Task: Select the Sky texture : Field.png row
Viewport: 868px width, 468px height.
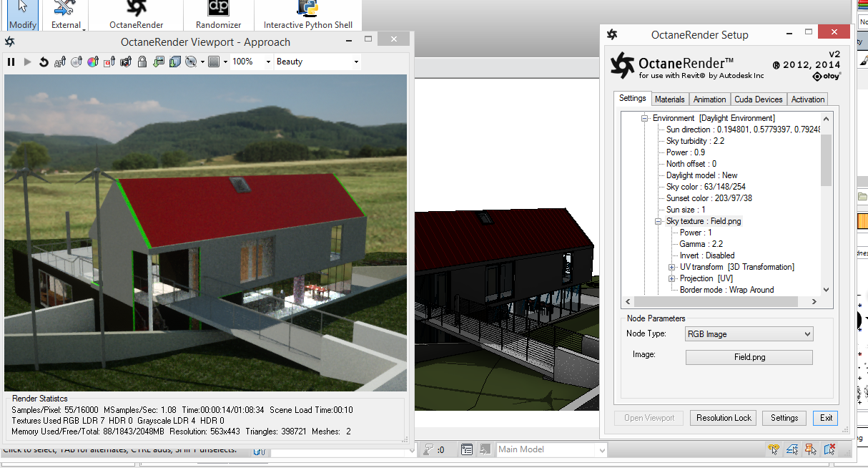Action: point(704,221)
